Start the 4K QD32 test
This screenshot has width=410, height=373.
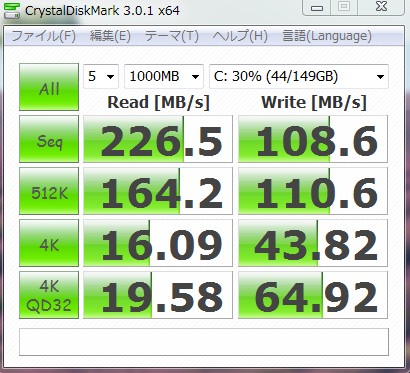49,295
